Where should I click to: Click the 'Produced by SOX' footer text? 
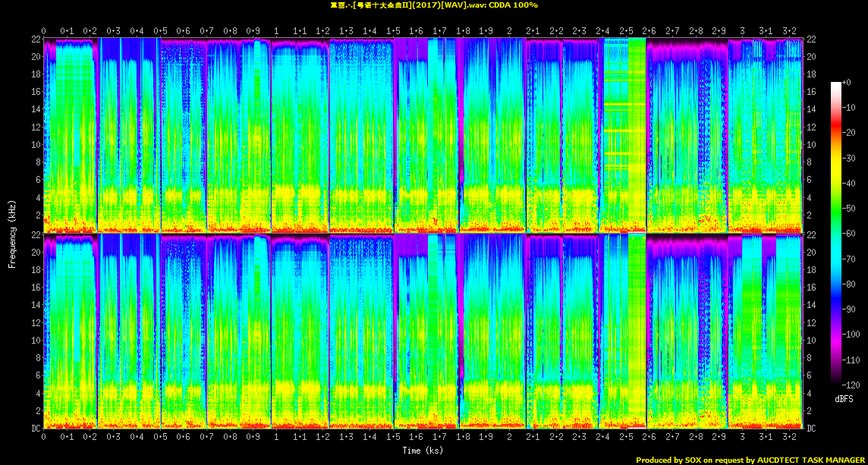750,460
